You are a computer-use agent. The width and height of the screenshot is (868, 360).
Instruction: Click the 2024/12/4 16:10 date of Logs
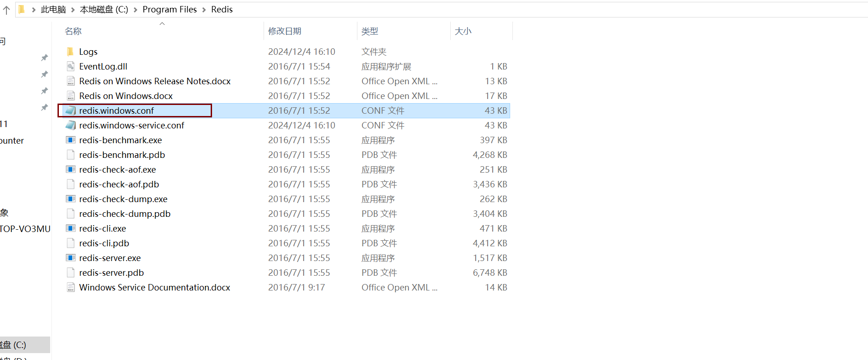tap(302, 52)
